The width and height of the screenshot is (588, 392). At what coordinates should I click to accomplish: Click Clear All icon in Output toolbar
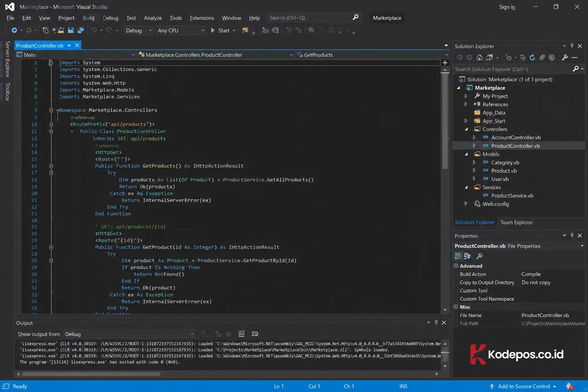point(242,334)
